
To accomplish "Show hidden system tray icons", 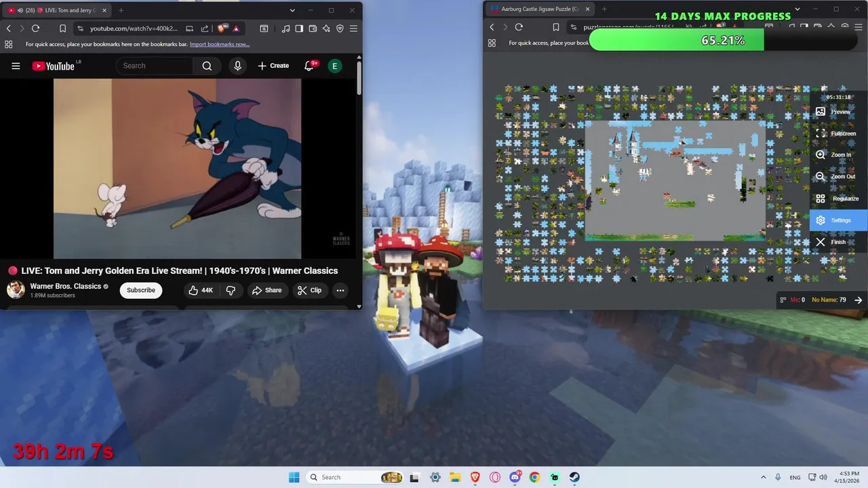I will click(763, 477).
